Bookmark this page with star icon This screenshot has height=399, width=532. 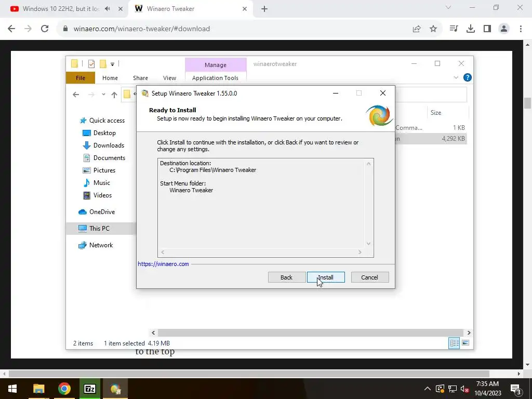point(433,29)
